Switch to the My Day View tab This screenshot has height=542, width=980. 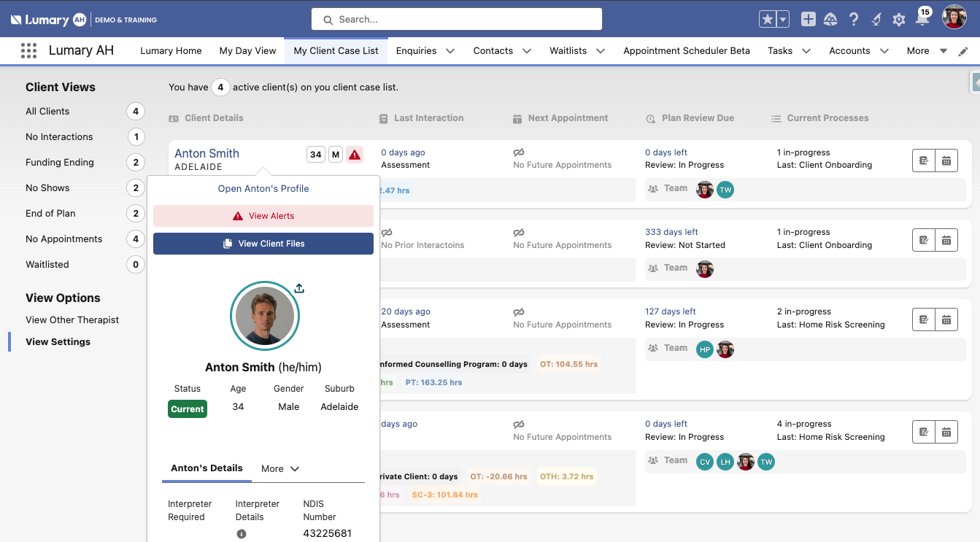(247, 51)
